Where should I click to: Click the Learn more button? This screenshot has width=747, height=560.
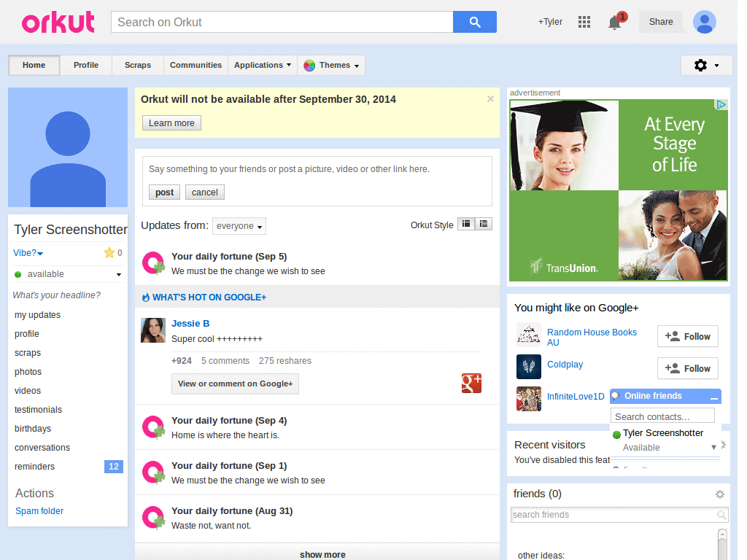[x=171, y=122]
